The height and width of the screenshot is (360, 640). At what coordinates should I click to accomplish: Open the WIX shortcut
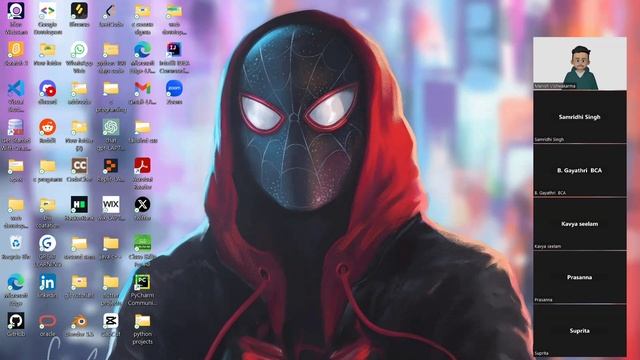tap(111, 204)
